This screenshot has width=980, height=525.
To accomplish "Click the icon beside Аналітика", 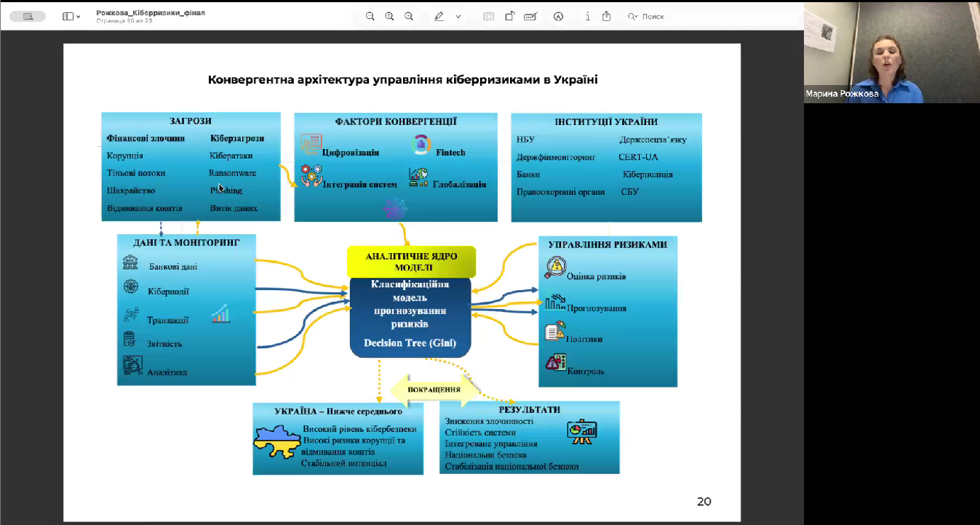I will [132, 366].
